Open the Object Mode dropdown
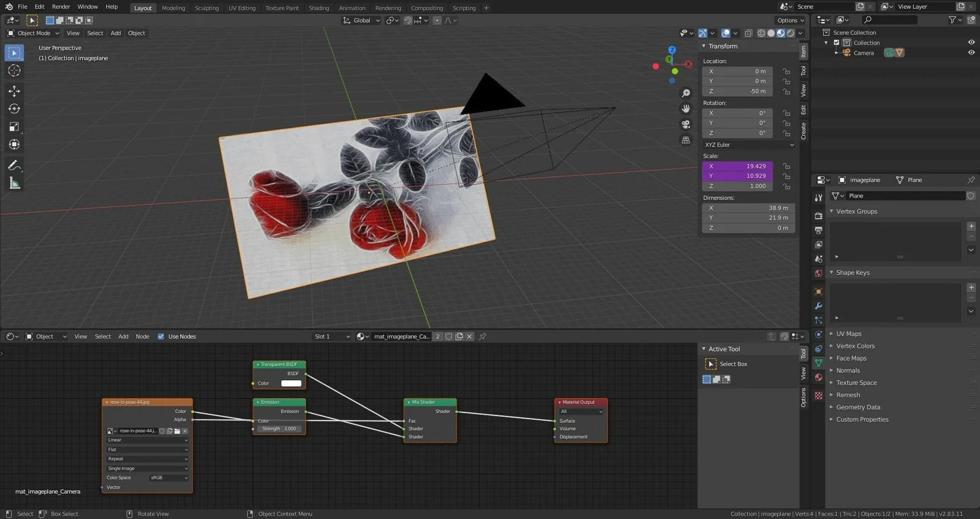This screenshot has width=980, height=519. pos(34,33)
